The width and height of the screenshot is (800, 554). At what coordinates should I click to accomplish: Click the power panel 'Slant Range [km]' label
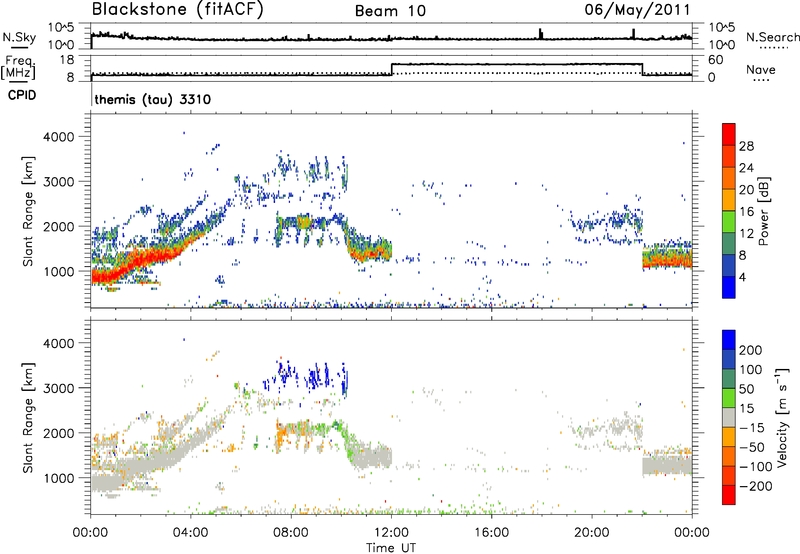28,211
